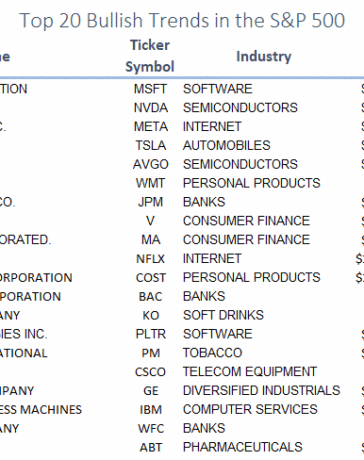The image size is (364, 460).
Task: Click the Top 20 Bullish Trends title
Action: point(182,21)
